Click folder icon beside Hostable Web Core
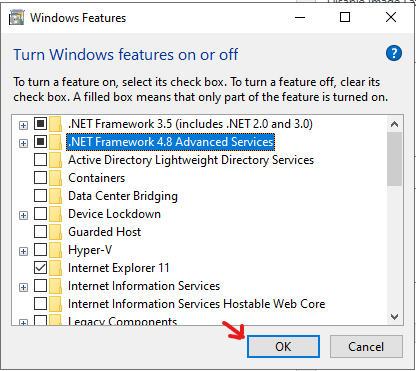Screen dimensions: 416x371 tap(55, 304)
